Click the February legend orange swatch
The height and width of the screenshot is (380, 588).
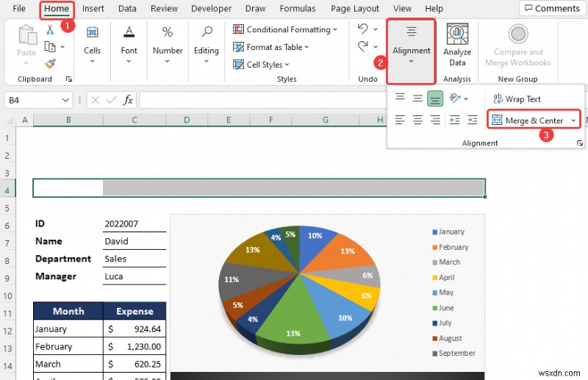click(x=434, y=248)
